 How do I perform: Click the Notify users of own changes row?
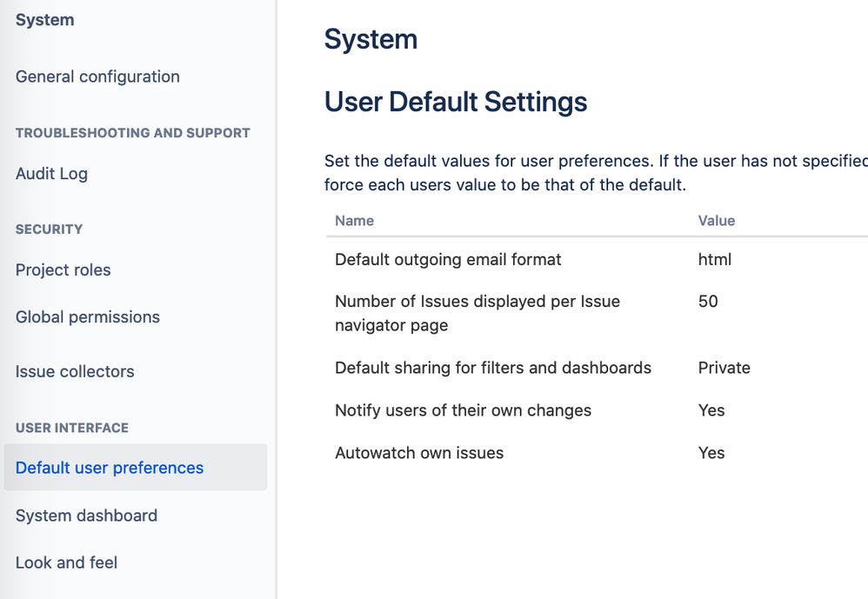pyautogui.click(x=463, y=410)
